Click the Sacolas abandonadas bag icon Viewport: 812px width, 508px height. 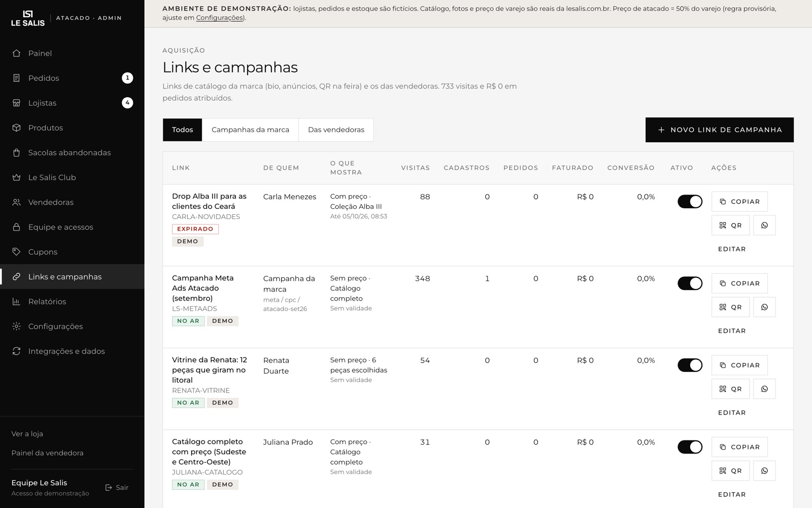(x=16, y=153)
